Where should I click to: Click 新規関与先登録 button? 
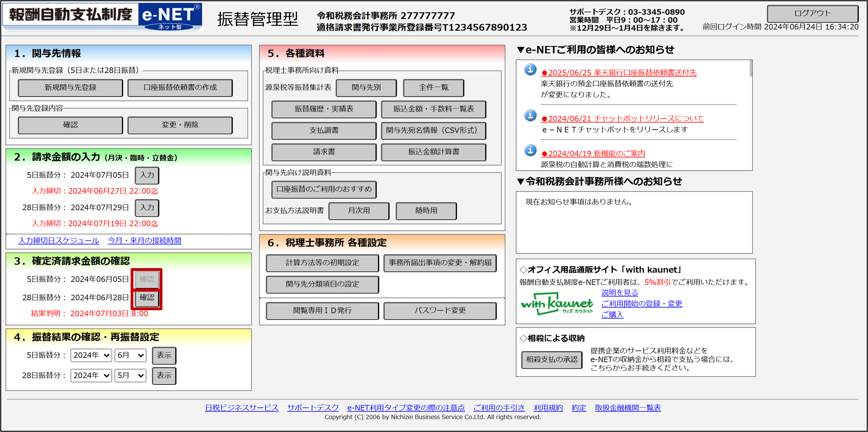[70, 87]
